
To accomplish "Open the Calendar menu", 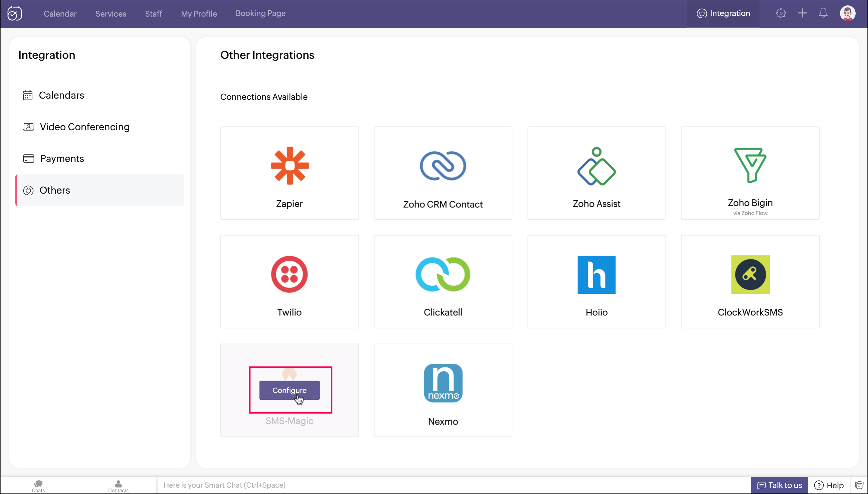I will [x=60, y=14].
